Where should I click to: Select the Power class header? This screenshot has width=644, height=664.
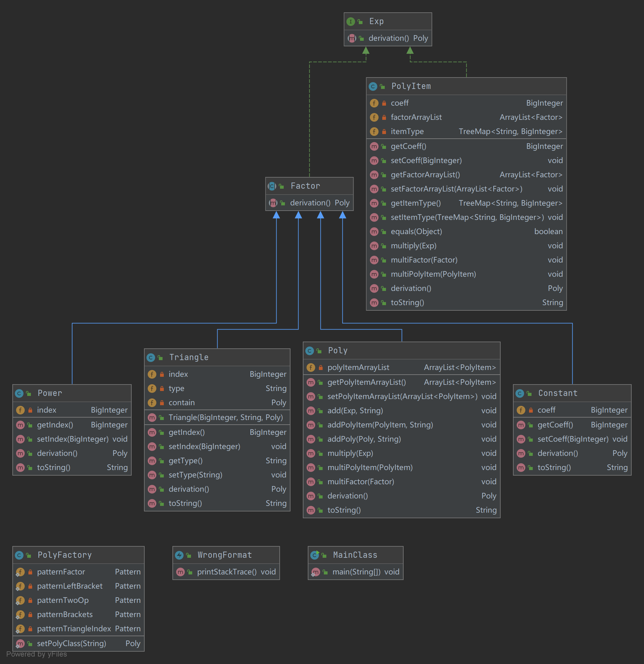coord(50,393)
